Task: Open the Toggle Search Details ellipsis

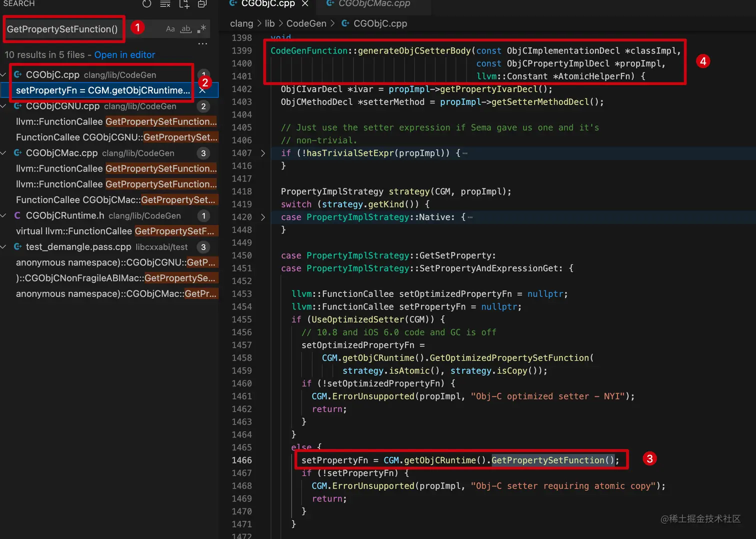Action: pos(202,43)
